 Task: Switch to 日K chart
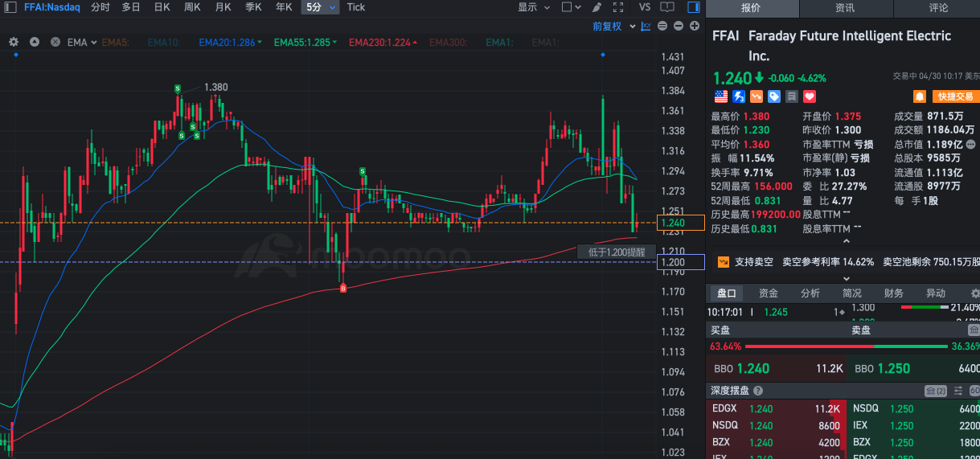(162, 7)
